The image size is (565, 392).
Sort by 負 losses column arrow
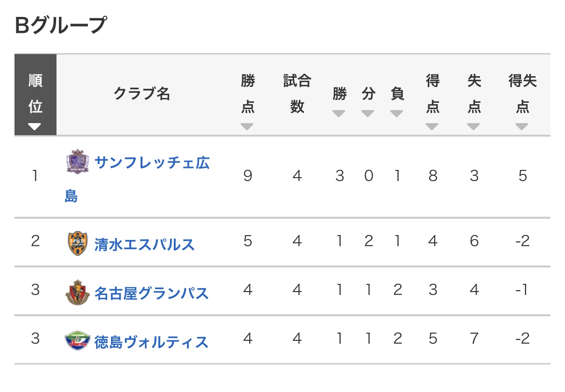tap(397, 114)
